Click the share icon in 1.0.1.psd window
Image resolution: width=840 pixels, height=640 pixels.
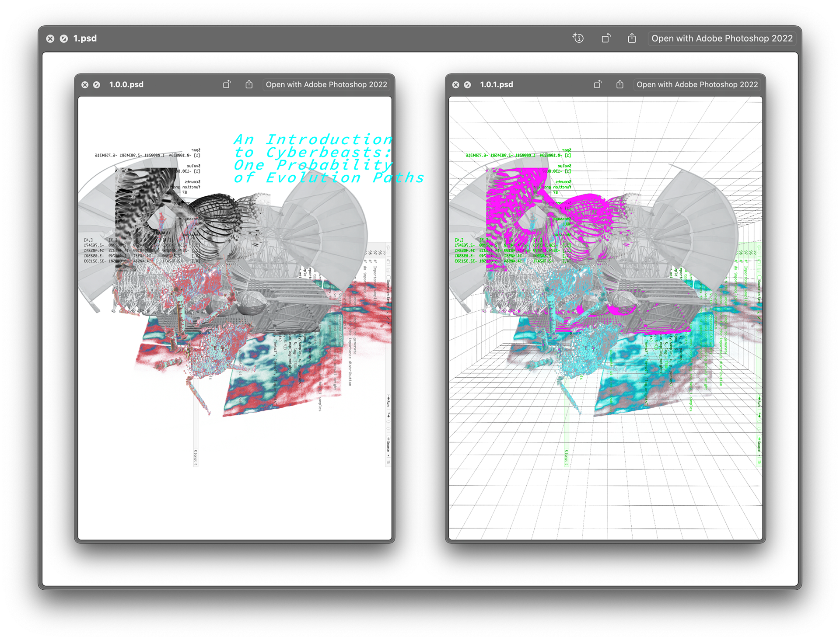(x=620, y=84)
